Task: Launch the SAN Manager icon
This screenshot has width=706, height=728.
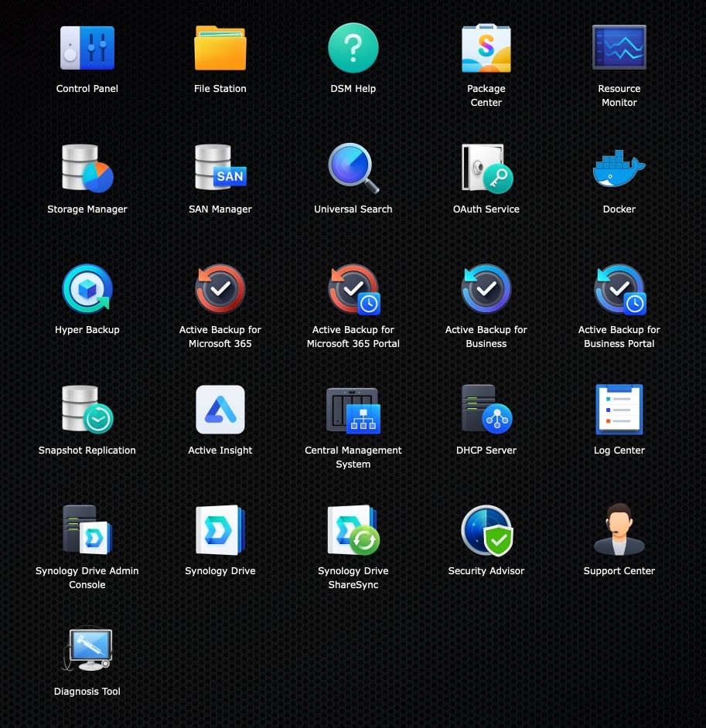Action: (220, 167)
